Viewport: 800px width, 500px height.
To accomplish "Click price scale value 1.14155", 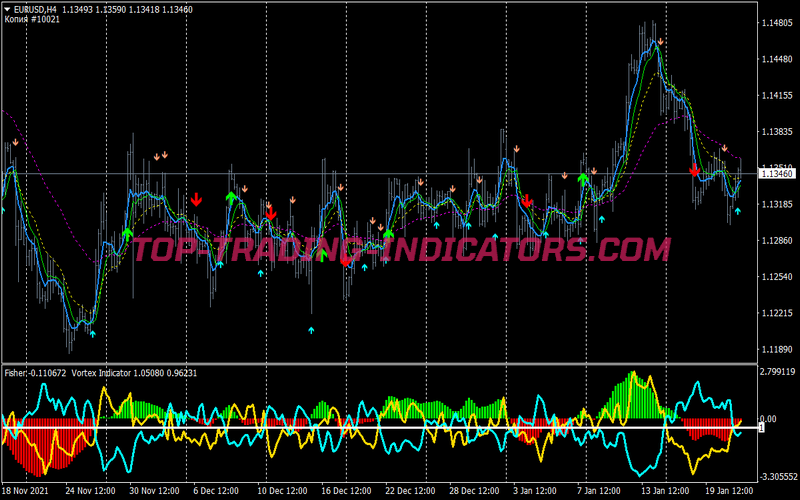I will coord(778,95).
